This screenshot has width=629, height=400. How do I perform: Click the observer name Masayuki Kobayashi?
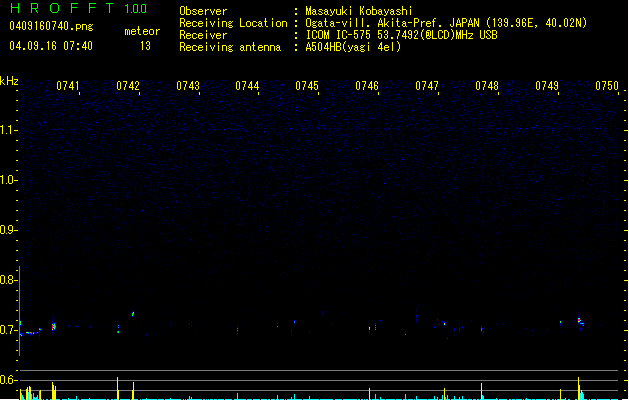359,11
